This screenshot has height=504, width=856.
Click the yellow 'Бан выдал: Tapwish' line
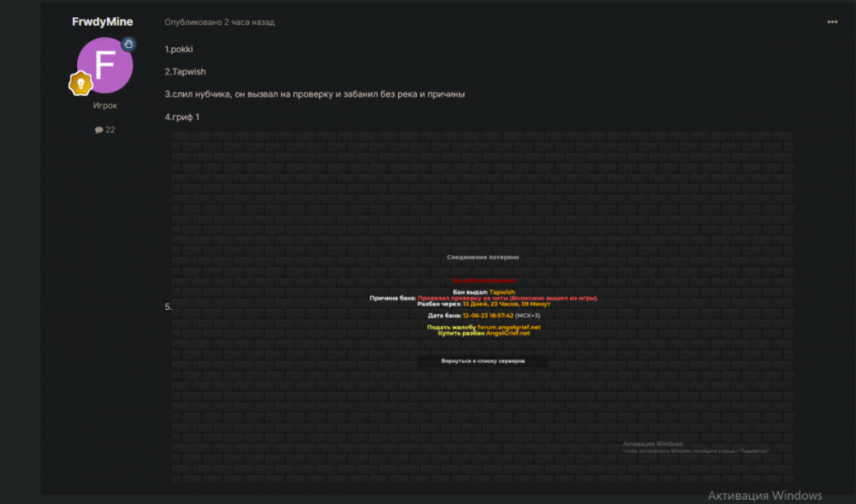pyautogui.click(x=484, y=291)
